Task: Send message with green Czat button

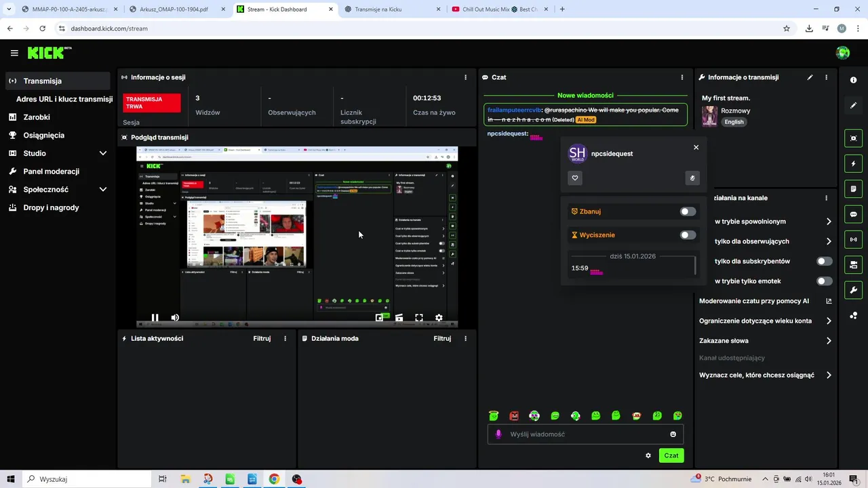Action: pyautogui.click(x=671, y=455)
